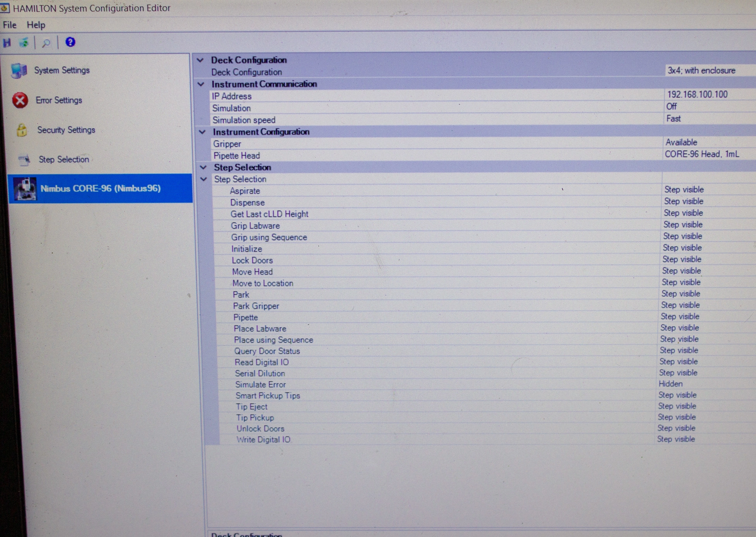Select the Dispense row label
The height and width of the screenshot is (537, 756).
tap(247, 203)
